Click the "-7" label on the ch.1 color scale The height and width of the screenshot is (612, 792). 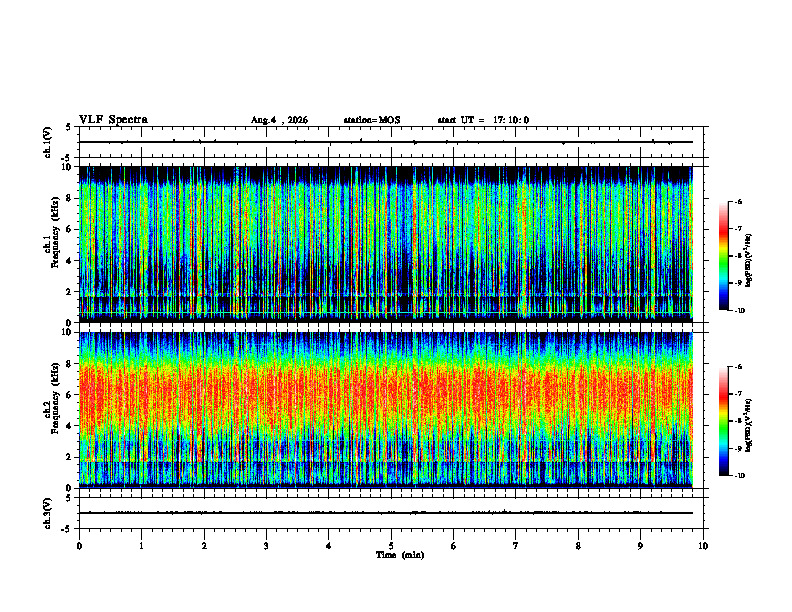[x=738, y=229]
